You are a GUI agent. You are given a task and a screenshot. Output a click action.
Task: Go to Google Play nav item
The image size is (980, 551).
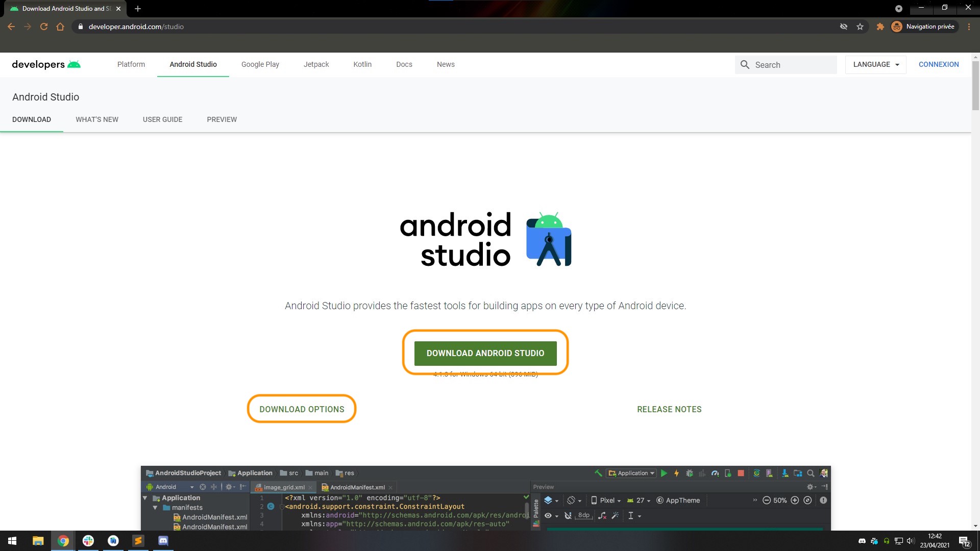coord(260,64)
